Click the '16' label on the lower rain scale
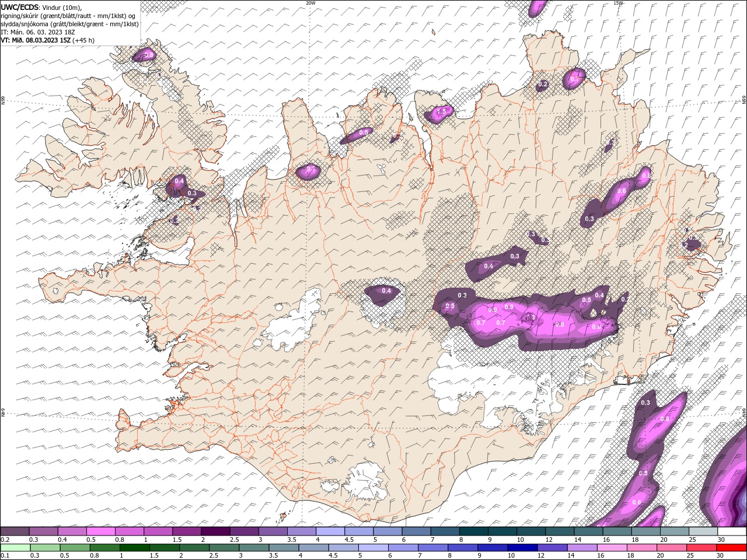 click(x=599, y=555)
